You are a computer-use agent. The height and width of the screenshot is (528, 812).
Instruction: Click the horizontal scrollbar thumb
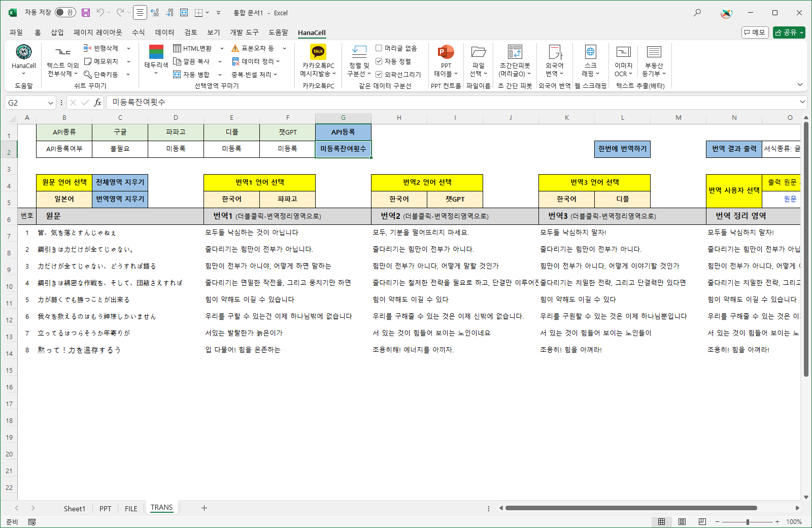coord(631,508)
